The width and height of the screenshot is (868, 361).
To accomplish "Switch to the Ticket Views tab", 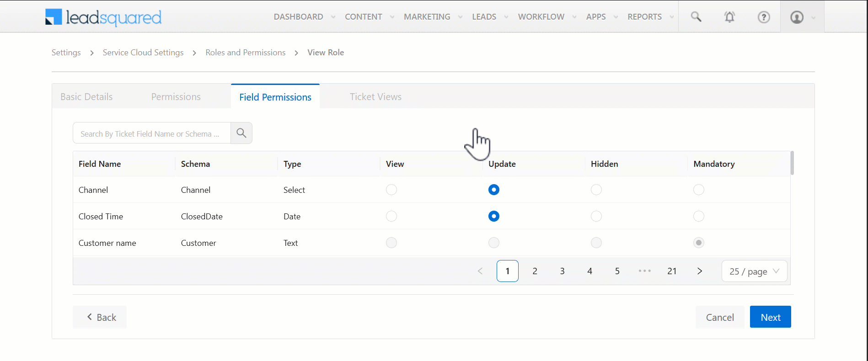I will click(x=375, y=97).
